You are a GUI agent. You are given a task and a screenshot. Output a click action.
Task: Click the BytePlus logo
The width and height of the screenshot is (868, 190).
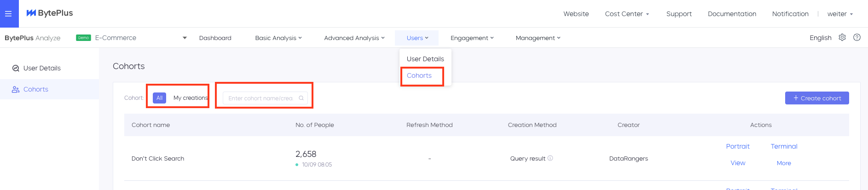pos(50,13)
